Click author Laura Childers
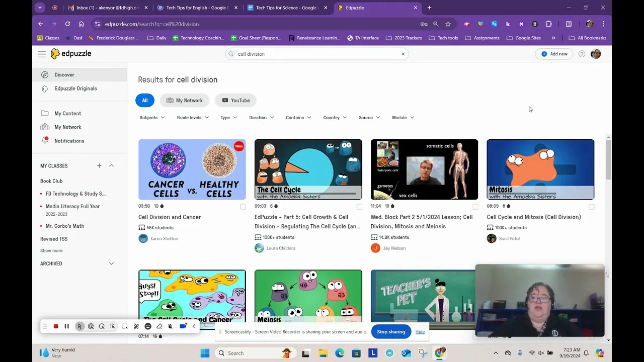 (281, 248)
